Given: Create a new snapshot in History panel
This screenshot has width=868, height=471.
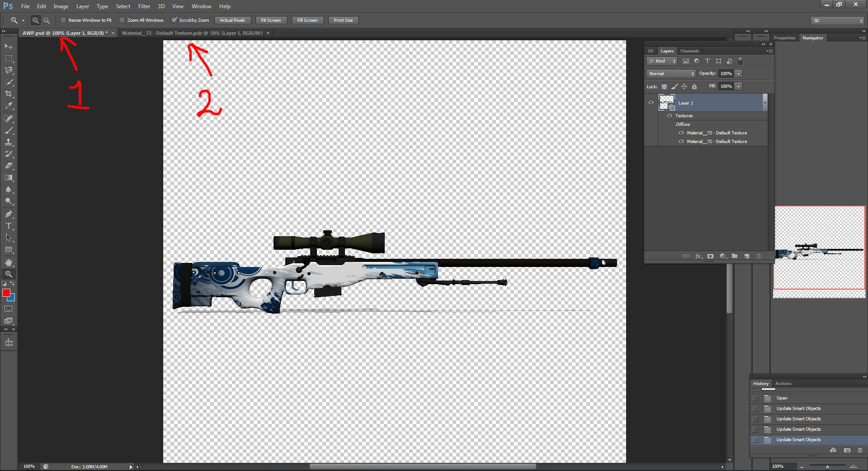Looking at the screenshot, I should (x=847, y=450).
